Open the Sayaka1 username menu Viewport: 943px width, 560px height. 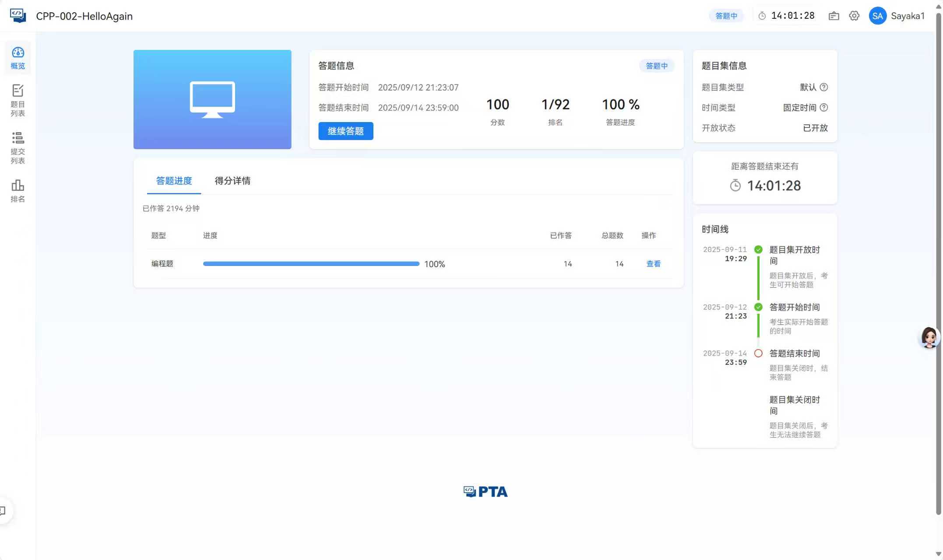click(x=908, y=16)
